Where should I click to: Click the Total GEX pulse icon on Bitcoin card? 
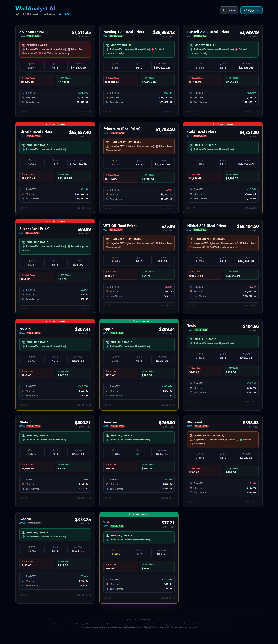pyautogui.click(x=23, y=189)
